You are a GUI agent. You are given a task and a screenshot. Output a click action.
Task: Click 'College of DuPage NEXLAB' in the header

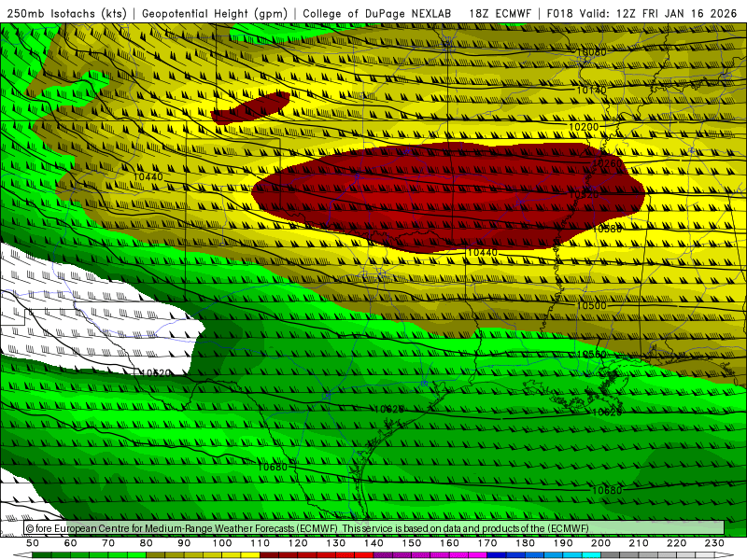click(x=377, y=13)
